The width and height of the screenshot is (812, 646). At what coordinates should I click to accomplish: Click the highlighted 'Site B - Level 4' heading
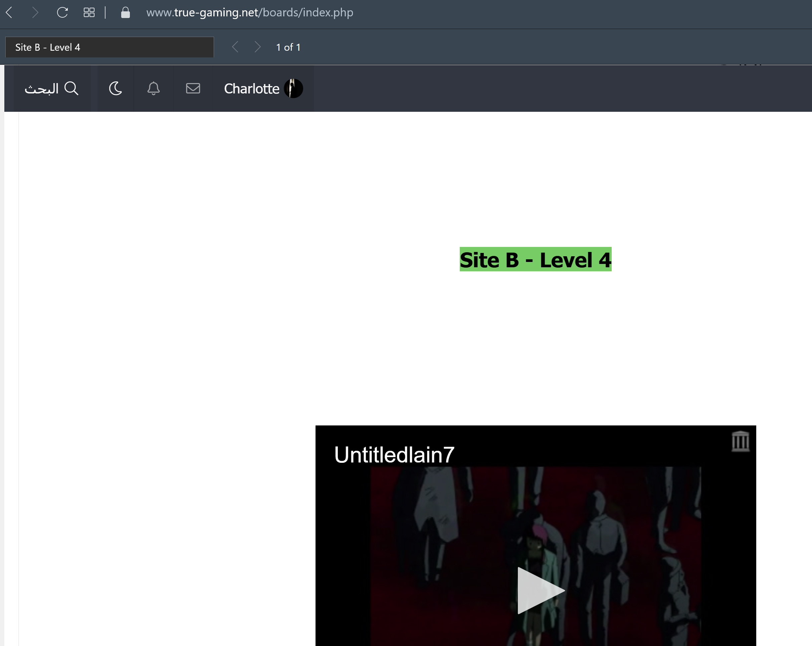click(x=536, y=259)
